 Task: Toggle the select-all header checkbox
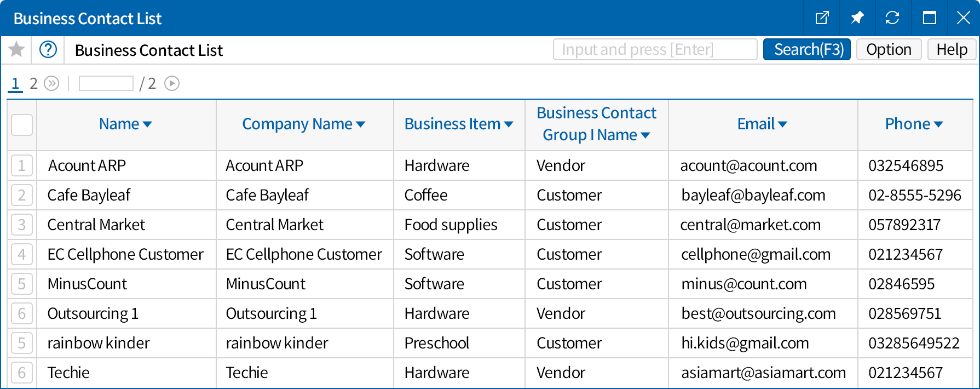22,125
